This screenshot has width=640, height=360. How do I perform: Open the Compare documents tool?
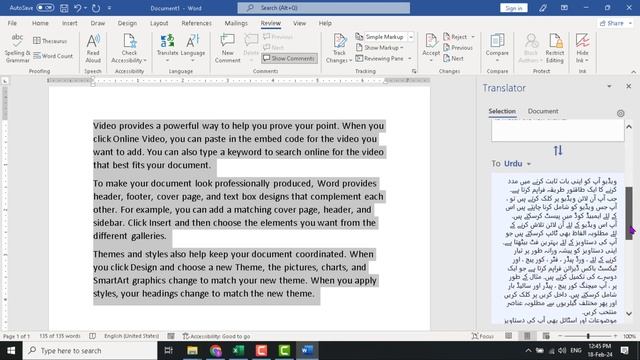497,48
